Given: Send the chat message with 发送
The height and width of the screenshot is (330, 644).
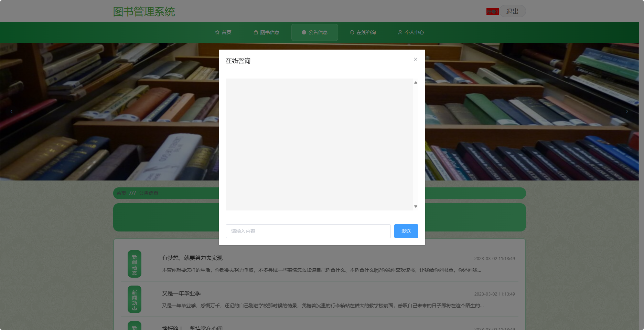Looking at the screenshot, I should click(406, 231).
